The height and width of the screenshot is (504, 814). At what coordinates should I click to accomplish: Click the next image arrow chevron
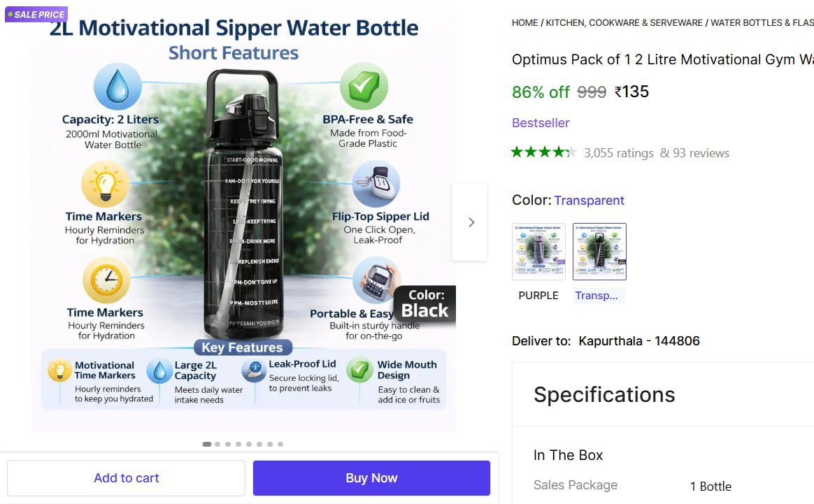[x=471, y=222]
